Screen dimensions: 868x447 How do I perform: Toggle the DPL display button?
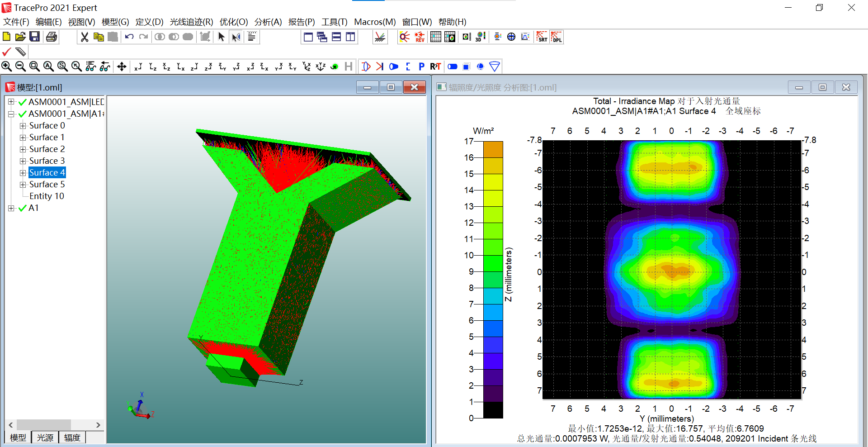pyautogui.click(x=557, y=37)
